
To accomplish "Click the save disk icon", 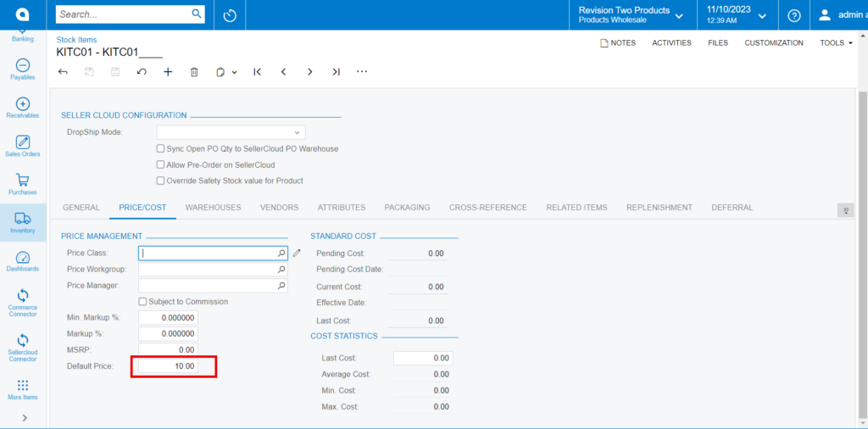I will [x=115, y=72].
